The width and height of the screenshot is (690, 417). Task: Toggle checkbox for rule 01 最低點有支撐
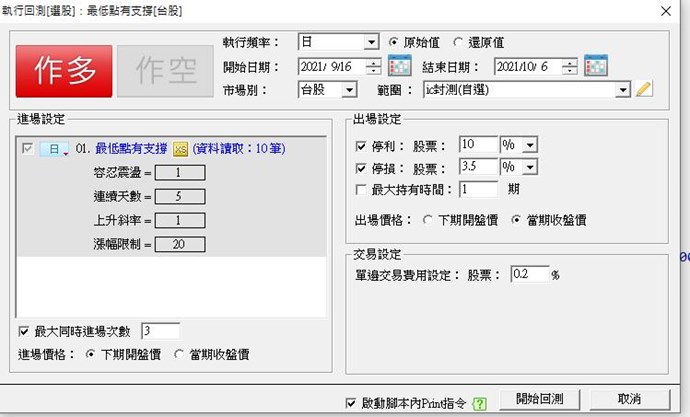tap(27, 149)
